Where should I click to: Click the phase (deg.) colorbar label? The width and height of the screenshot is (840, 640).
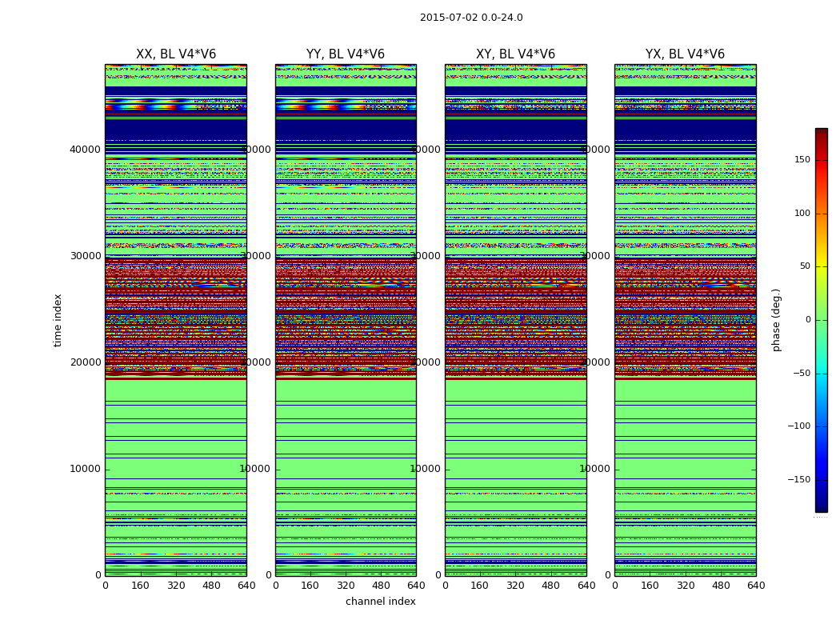coord(776,320)
